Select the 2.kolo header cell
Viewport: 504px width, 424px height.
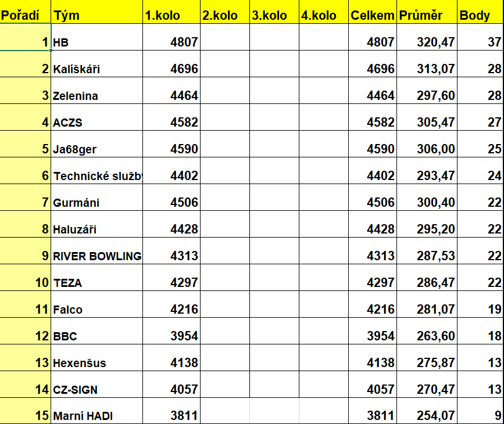(x=225, y=15)
